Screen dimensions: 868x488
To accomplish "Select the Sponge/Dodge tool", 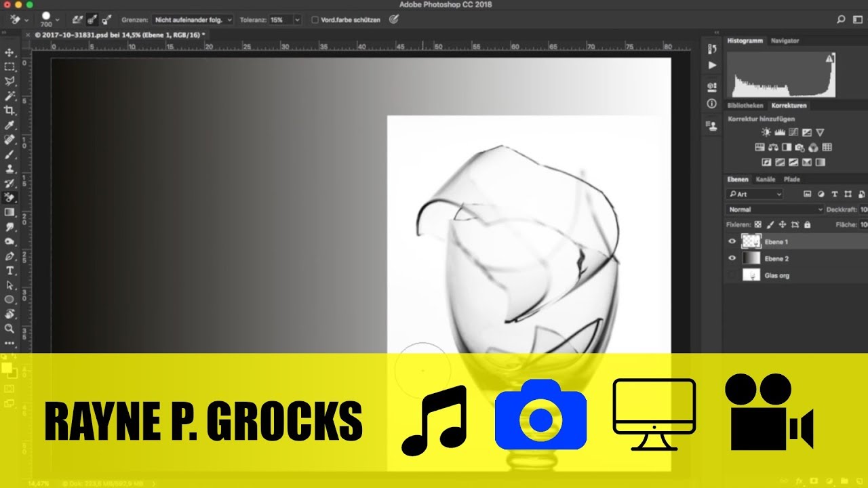I will pos(9,242).
